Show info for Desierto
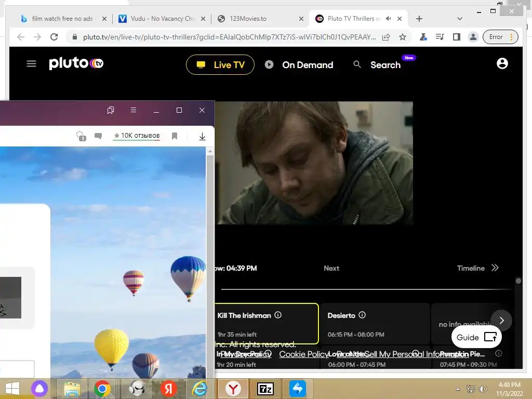 pos(362,315)
